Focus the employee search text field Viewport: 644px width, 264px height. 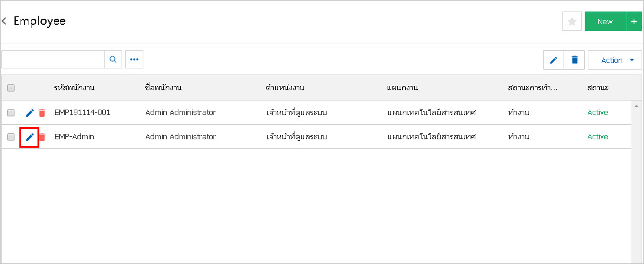tap(53, 59)
